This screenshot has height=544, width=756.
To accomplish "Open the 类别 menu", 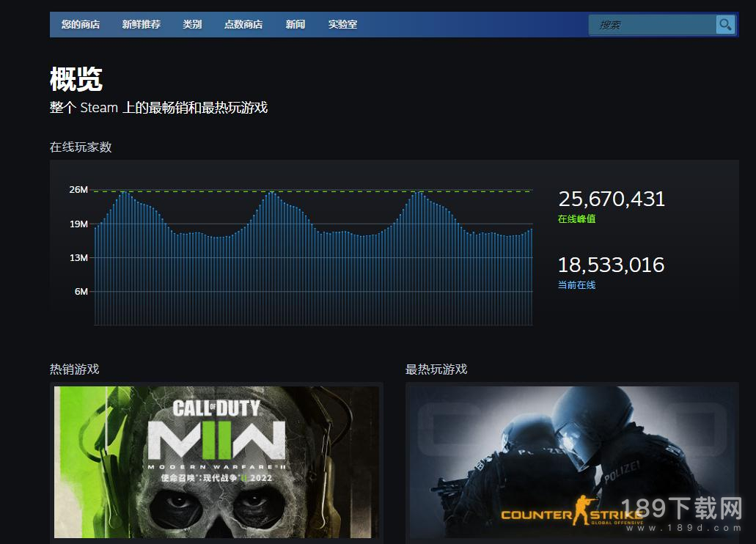I will [192, 25].
